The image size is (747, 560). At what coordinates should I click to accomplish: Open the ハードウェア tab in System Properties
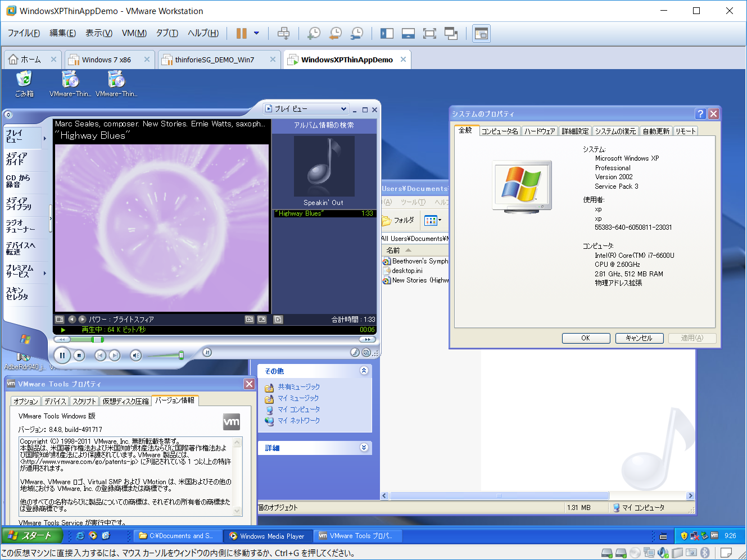click(540, 131)
